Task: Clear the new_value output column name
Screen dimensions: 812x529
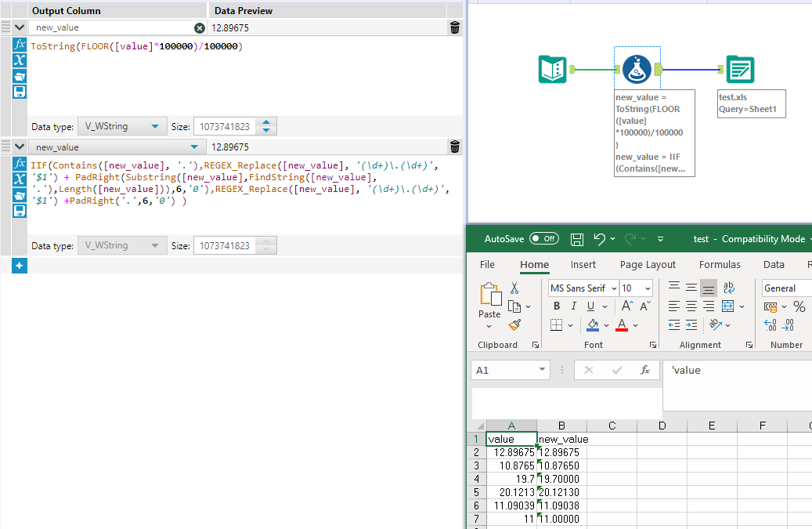Action: (199, 28)
